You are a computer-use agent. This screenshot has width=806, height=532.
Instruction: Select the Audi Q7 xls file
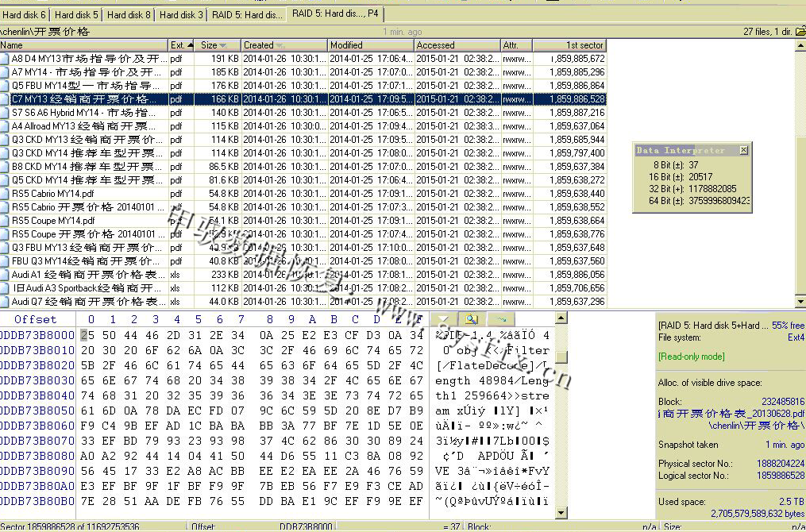303,301
